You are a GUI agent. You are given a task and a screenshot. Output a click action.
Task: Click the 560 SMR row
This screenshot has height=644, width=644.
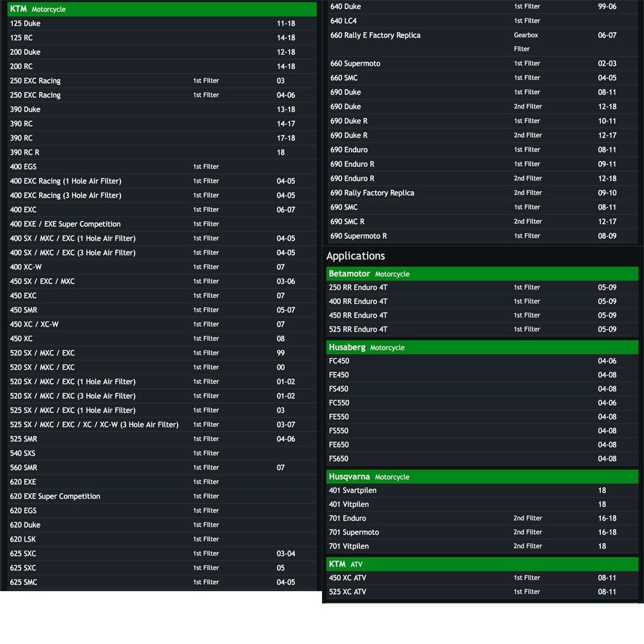[162, 468]
